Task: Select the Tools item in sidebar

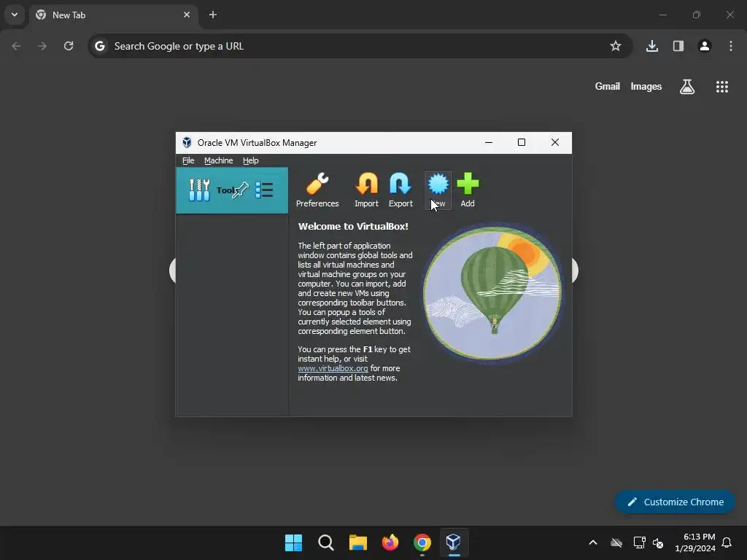Action: (232, 190)
